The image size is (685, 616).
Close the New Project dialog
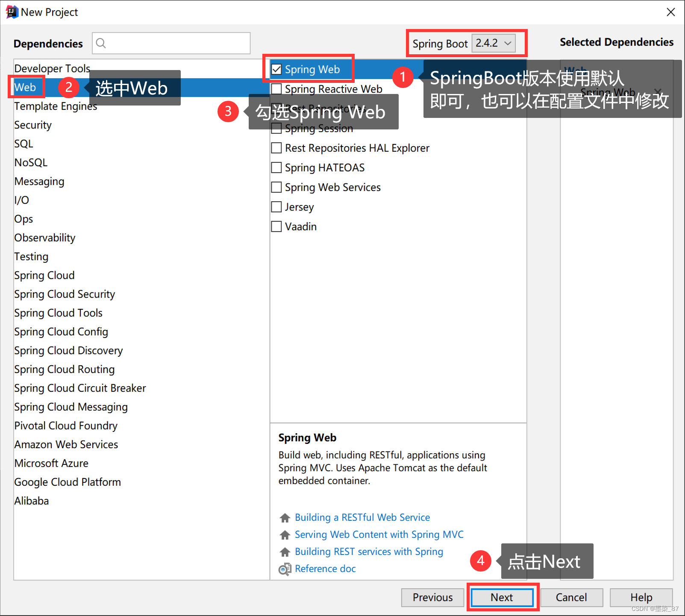click(x=671, y=12)
